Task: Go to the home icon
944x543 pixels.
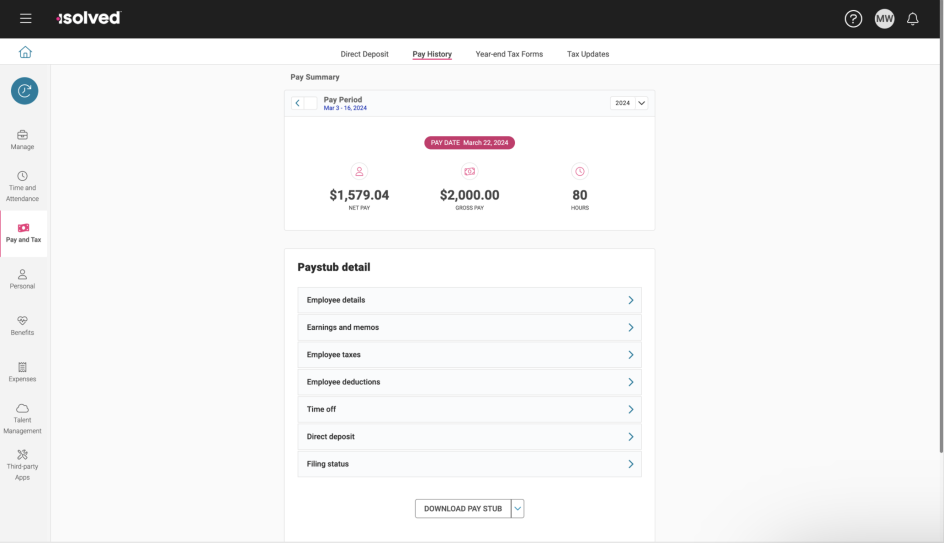Action: coord(25,53)
